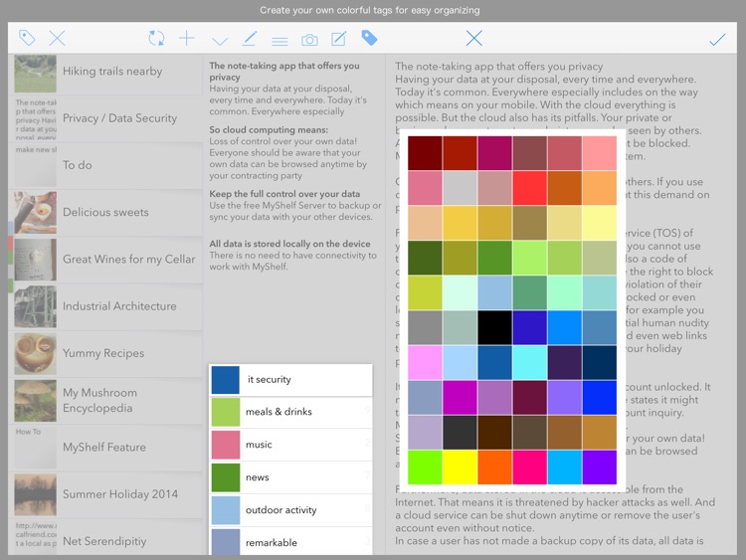Screen dimensions: 746x560
Task: Click the Summer Holiday 2014 thumbnail
Action: [x=35, y=494]
